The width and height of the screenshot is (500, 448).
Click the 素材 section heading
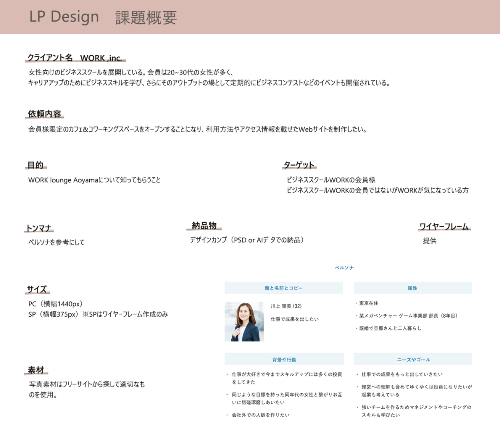point(36,370)
